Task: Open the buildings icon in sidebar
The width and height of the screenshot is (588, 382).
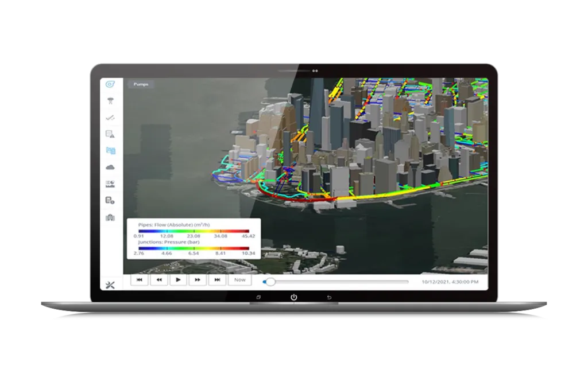Action: coord(110,217)
